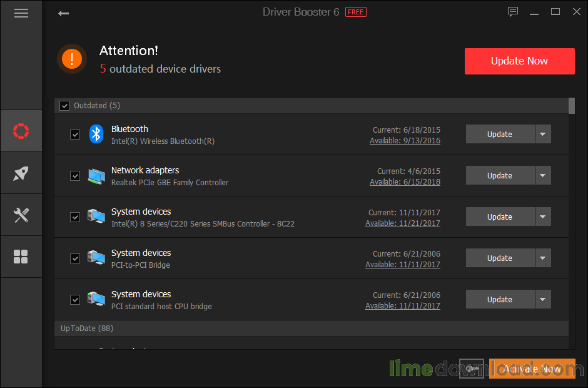Viewport: 588px width, 388px height.
Task: Uncheck the Bluetooth driver checkbox
Action: [x=75, y=134]
